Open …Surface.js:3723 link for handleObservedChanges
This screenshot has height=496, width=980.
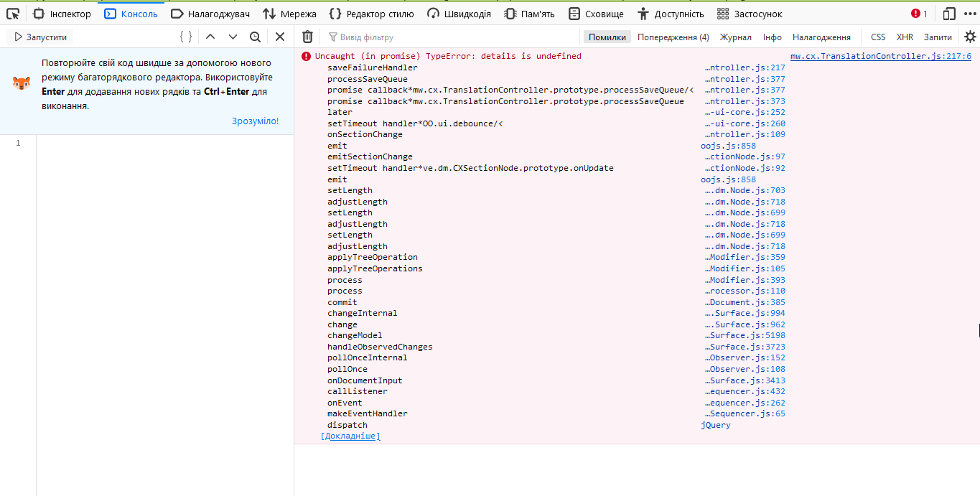click(x=745, y=347)
